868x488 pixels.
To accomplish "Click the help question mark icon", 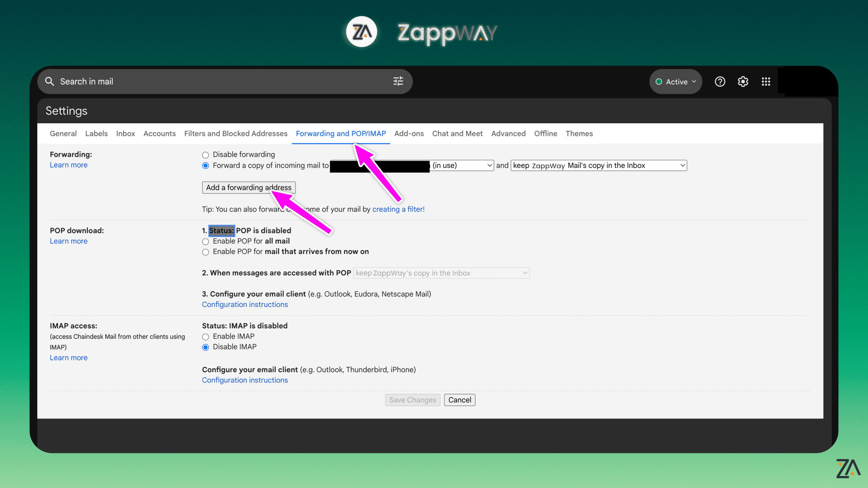I will (720, 82).
